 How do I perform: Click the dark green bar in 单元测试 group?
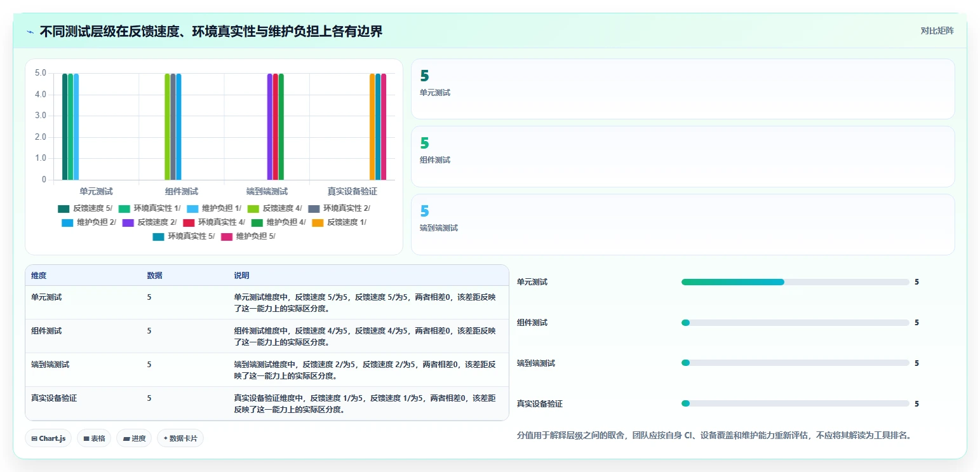pos(65,126)
